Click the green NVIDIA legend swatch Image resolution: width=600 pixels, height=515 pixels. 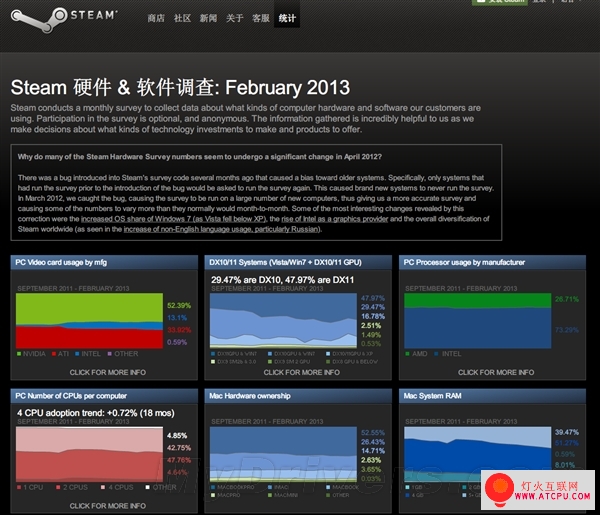tap(19, 354)
